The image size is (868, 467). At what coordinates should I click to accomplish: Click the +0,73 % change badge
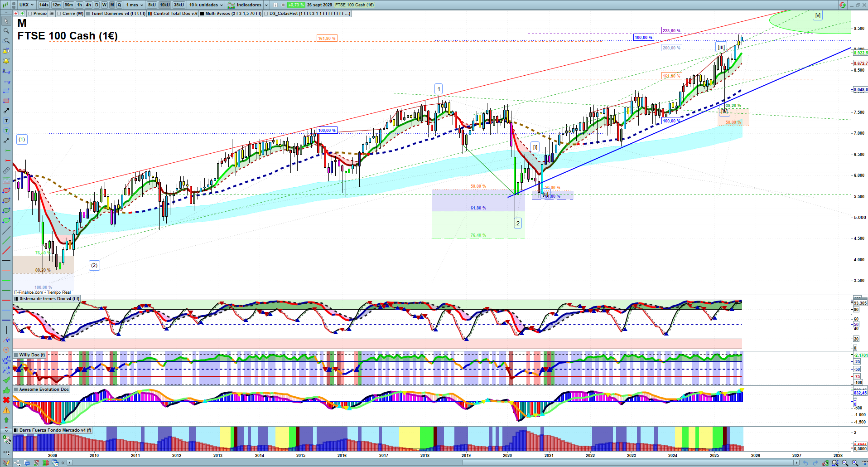296,5
